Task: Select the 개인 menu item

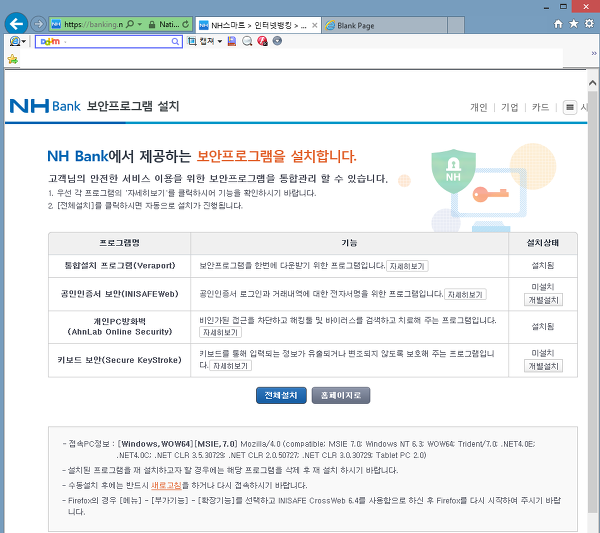Action: 479,107
